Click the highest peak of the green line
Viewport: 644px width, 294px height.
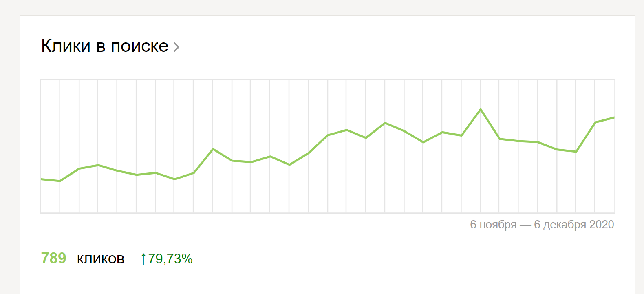point(481,109)
